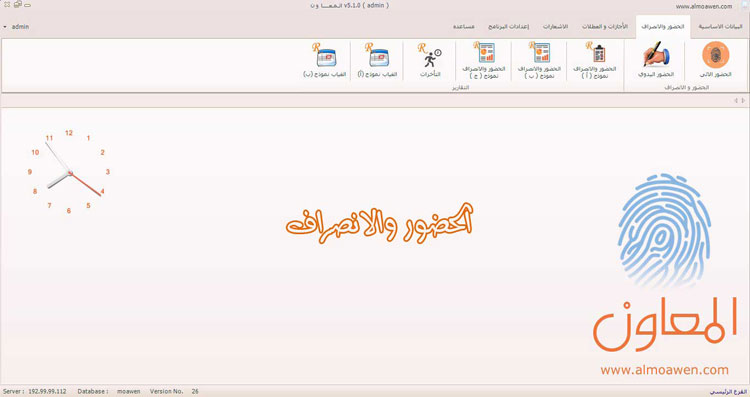
Task: Click الفرع الرئيسي branch in status bar
Action: pos(727,392)
